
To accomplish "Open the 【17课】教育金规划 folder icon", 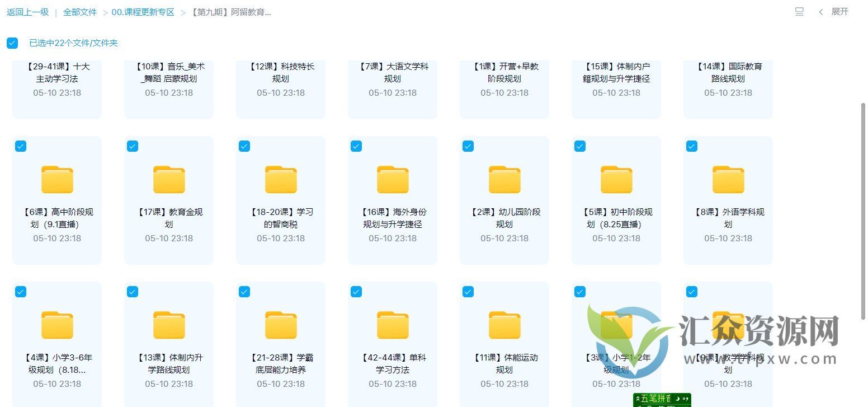I will 169,180.
